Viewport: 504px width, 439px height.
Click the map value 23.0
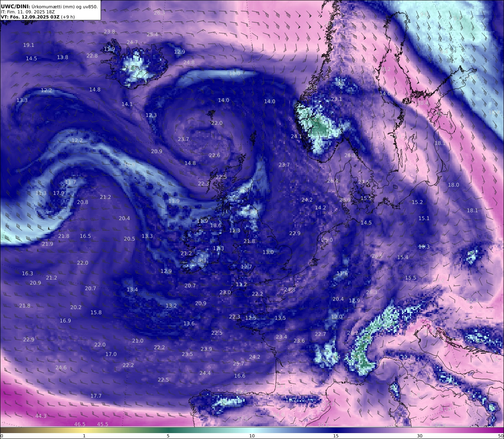225,293
